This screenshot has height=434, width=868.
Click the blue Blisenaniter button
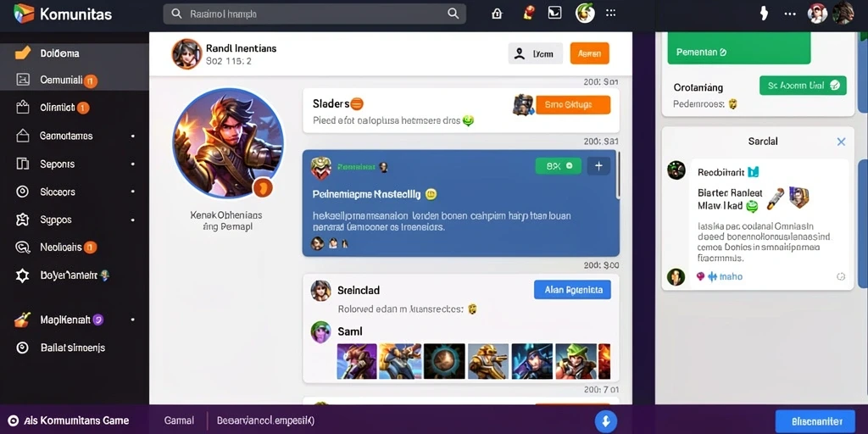(x=816, y=421)
